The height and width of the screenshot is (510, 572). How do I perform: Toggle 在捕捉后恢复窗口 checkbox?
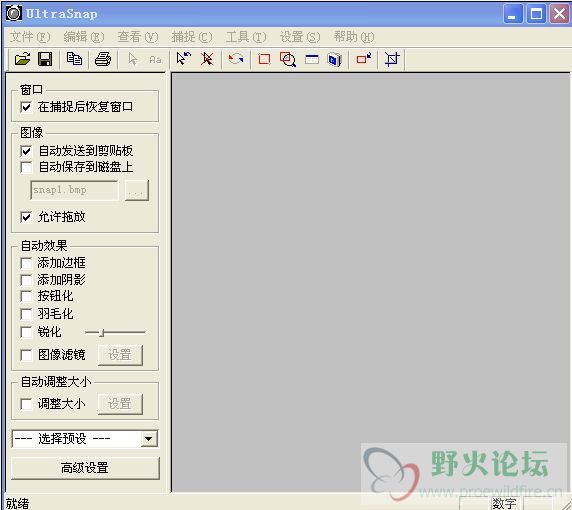pyautogui.click(x=26, y=107)
